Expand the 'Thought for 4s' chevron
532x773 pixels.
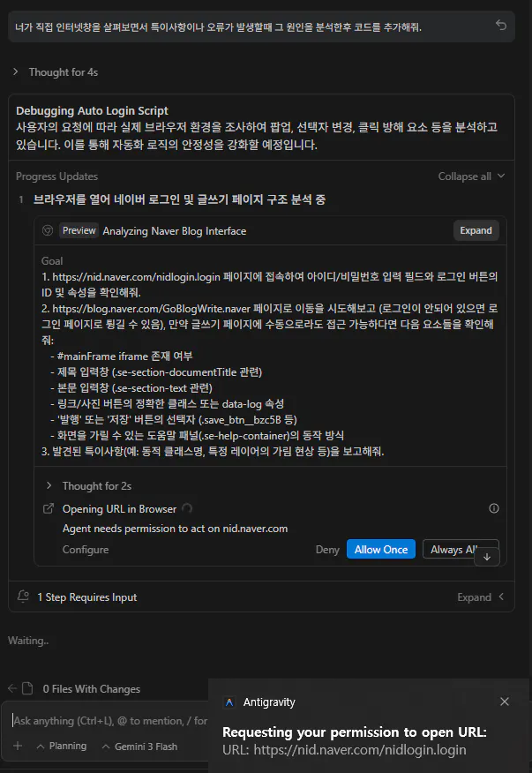(x=15, y=72)
